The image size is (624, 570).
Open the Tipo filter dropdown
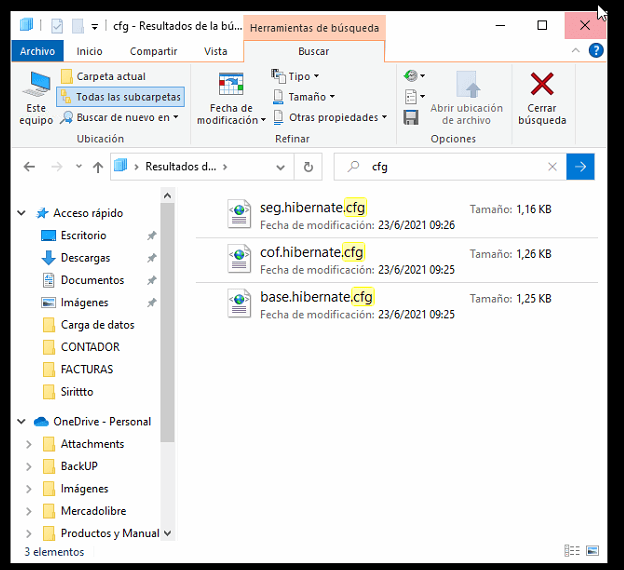(x=296, y=76)
